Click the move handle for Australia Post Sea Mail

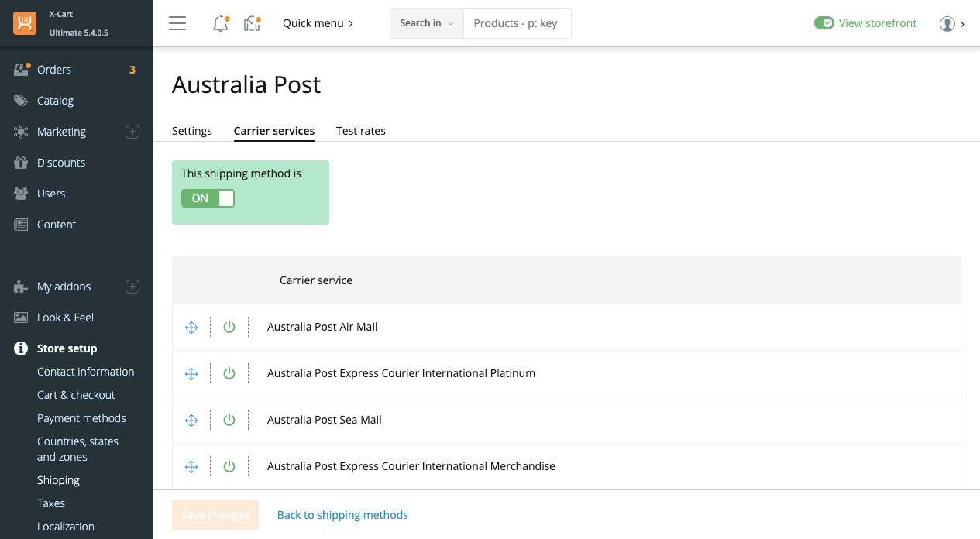[191, 421]
